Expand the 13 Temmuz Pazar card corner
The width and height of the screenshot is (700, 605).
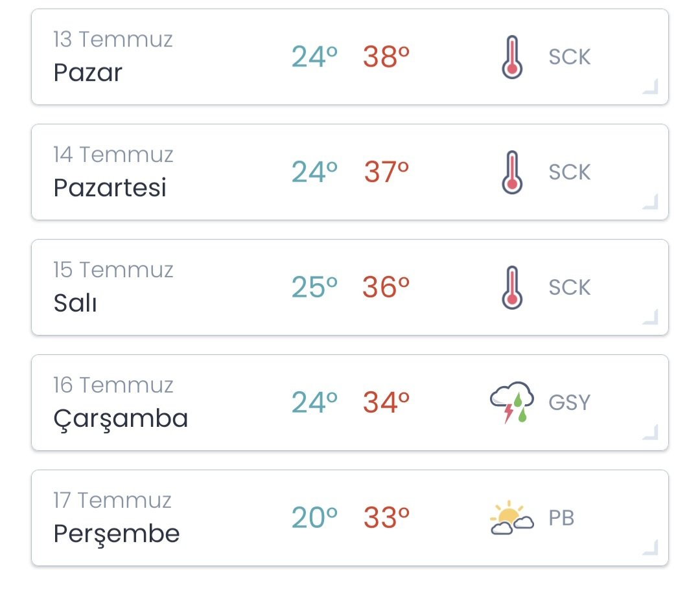(x=651, y=87)
